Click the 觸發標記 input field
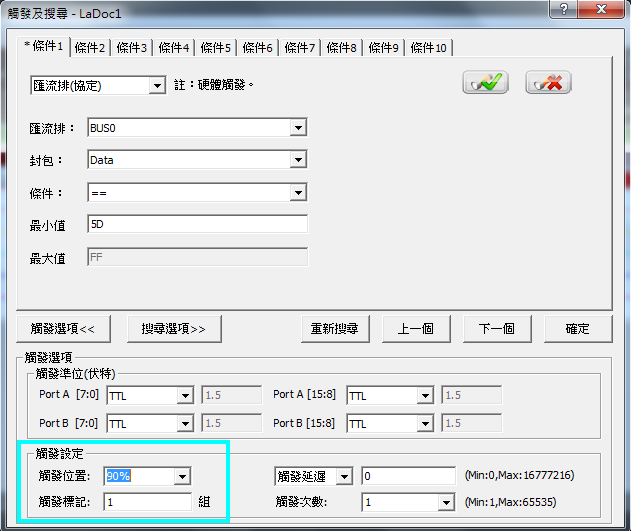Screen dimensions: 631x531 pyautogui.click(x=148, y=502)
